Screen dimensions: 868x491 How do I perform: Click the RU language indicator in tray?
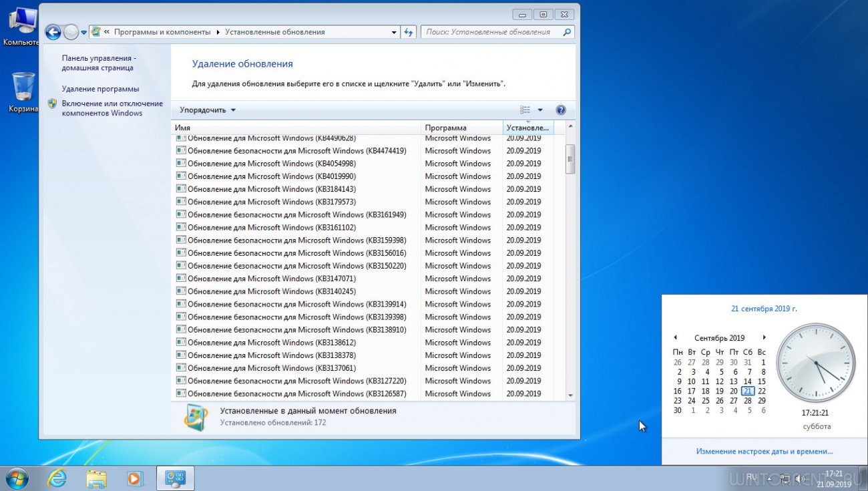click(x=752, y=477)
